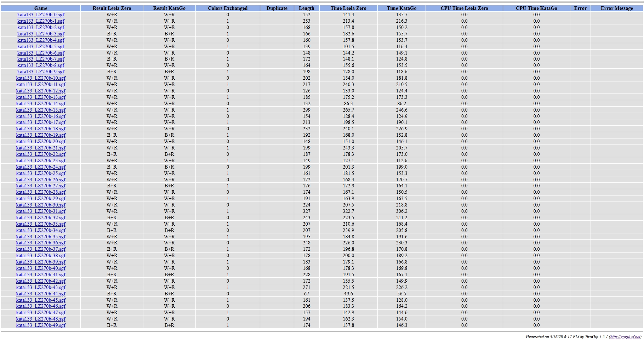Open the kata133_LZ270b-3.sgf game link
Screen dimensions: 644x340
coord(41,34)
